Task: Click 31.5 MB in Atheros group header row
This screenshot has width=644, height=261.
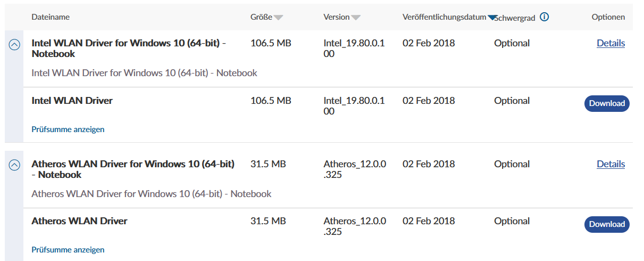Action: [268, 164]
